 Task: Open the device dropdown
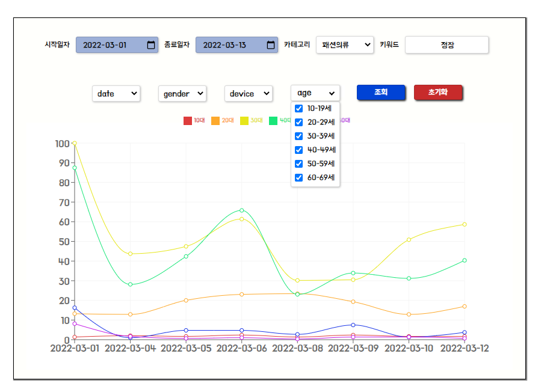(249, 93)
